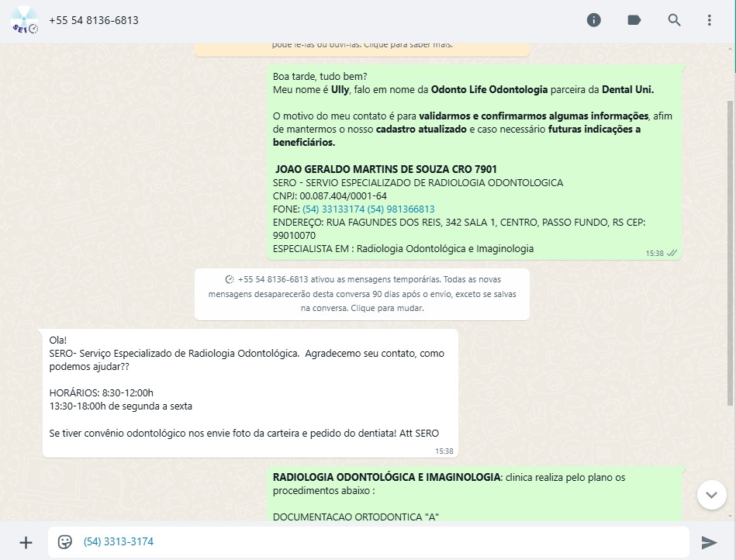Send the typed message

pyautogui.click(x=709, y=543)
